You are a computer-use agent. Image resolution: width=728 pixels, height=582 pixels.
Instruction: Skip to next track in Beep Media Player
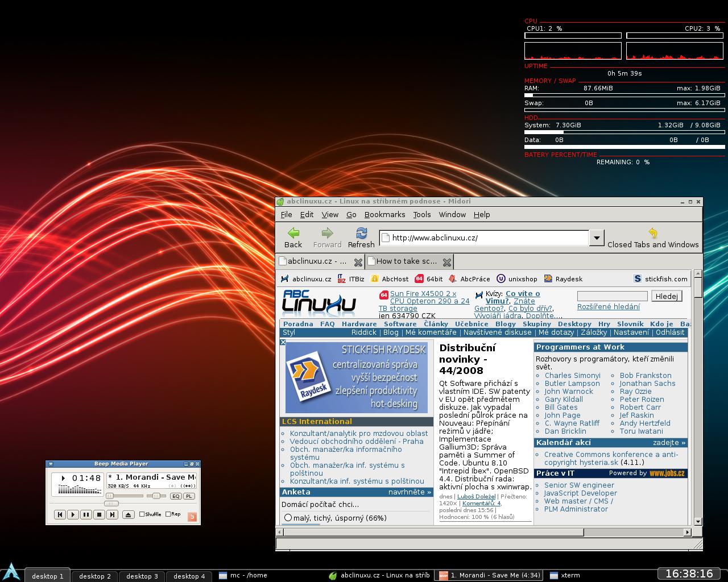(112, 514)
